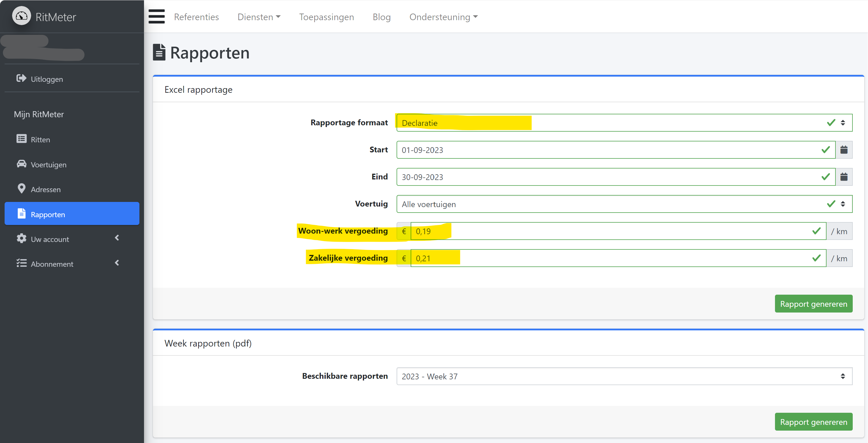Edit Woon-werk vergoeding amount 0,19
Screen dimensions: 868x443
(x=618, y=231)
